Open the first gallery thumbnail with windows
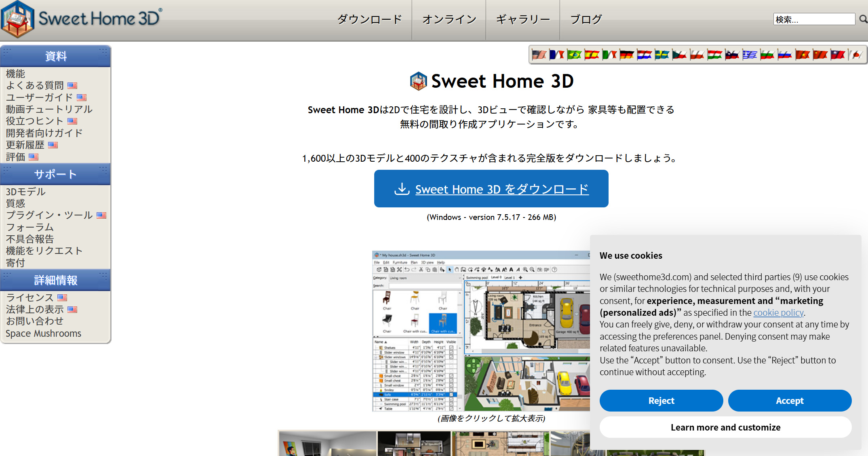Viewport: 868px width, 456px height. point(327,443)
